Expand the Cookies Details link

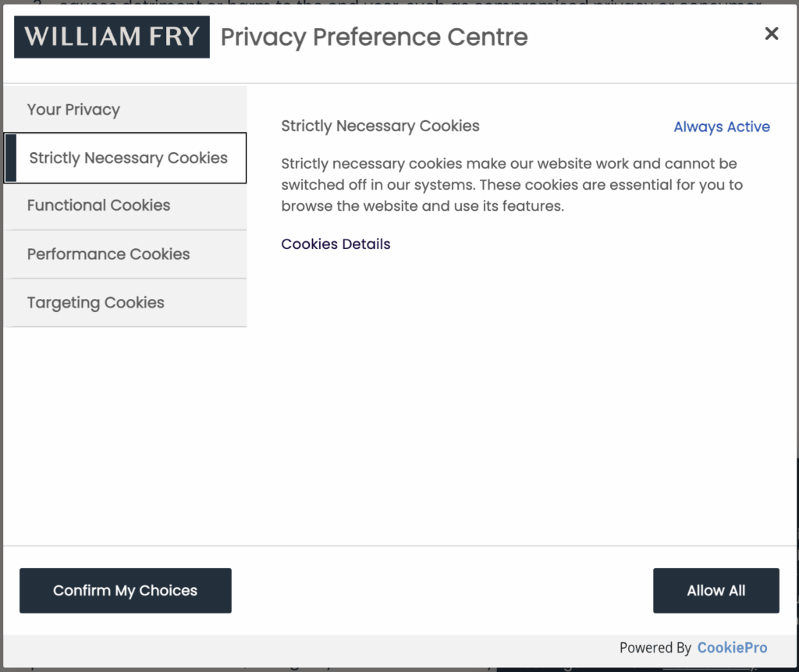(x=336, y=244)
